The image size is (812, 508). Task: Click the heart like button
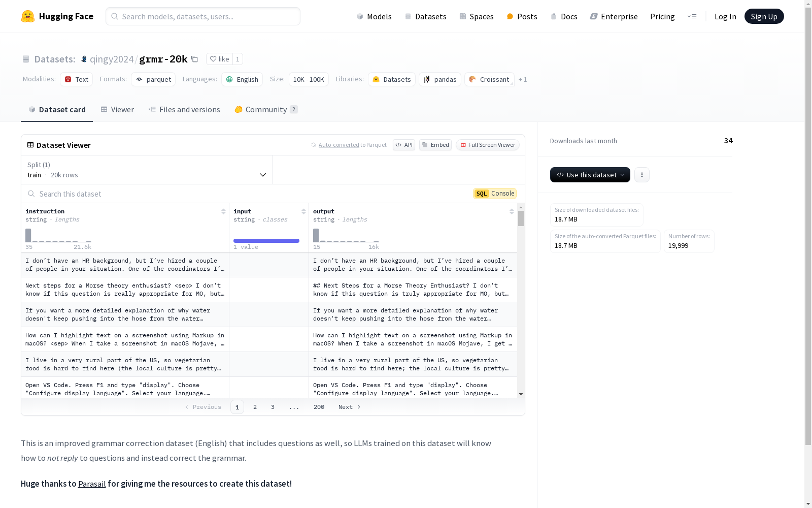tap(219, 59)
